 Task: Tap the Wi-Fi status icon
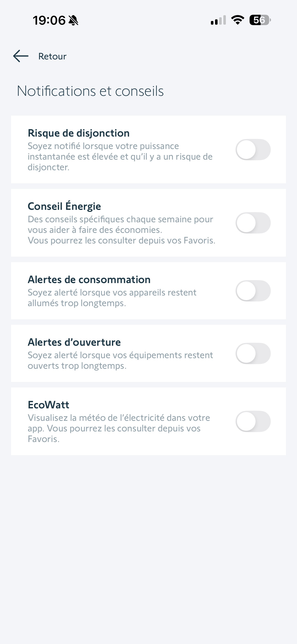point(238,20)
